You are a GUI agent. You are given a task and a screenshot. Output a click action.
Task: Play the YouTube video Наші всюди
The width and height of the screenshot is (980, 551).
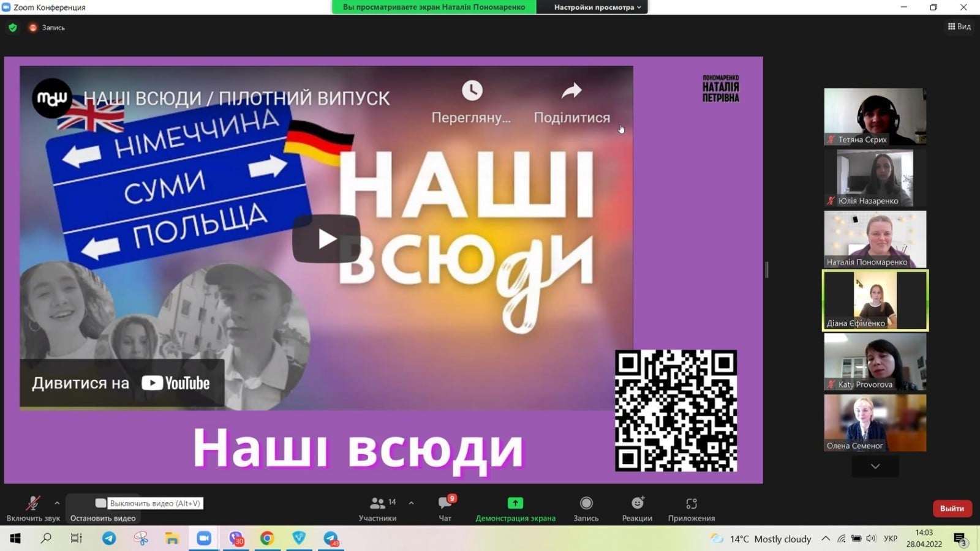326,239
